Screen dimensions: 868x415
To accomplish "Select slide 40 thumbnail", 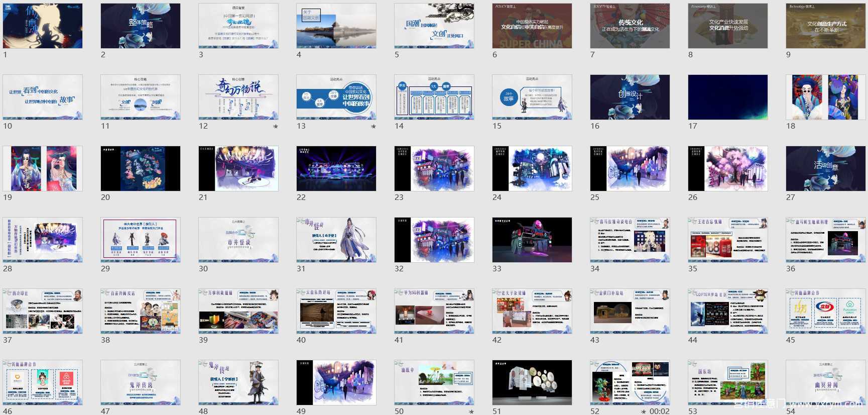I will point(336,311).
